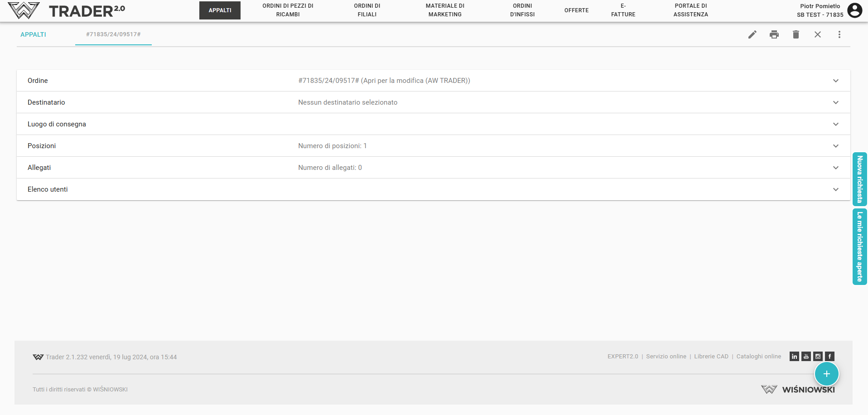The height and width of the screenshot is (415, 868).
Task: Go to Ordini di Filiali menu
Action: click(367, 10)
